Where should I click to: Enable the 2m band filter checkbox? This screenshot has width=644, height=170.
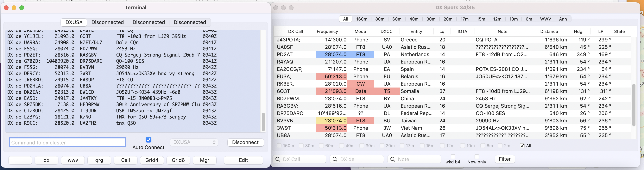coord(500,146)
